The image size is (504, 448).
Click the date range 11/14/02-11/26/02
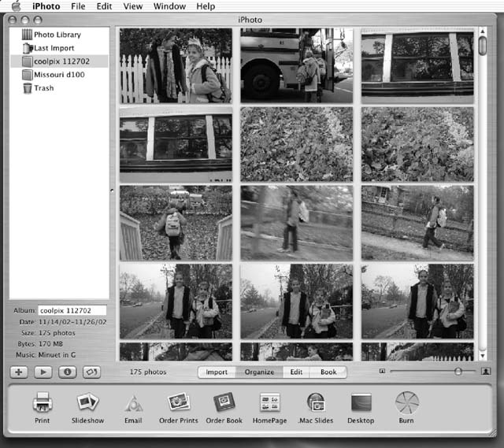pos(72,322)
